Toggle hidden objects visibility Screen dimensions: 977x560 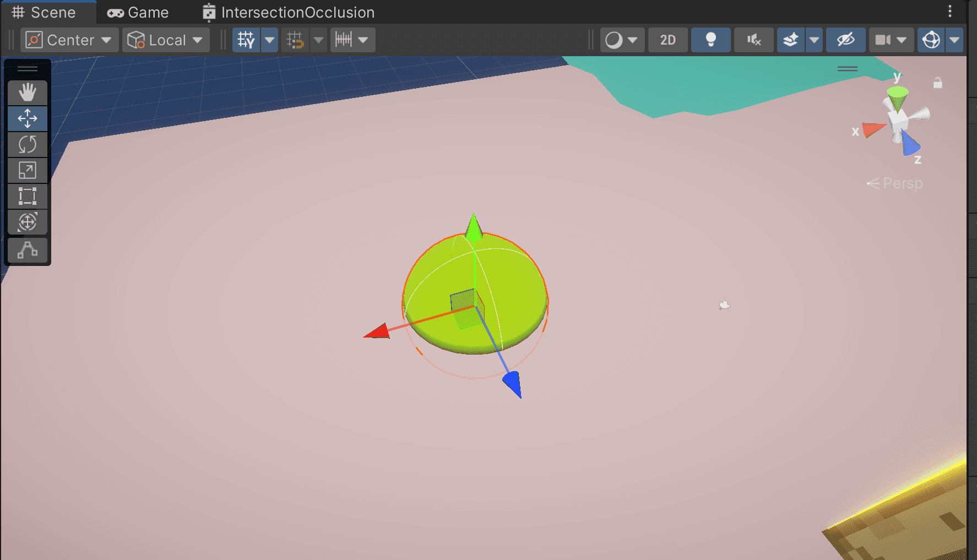(x=846, y=40)
